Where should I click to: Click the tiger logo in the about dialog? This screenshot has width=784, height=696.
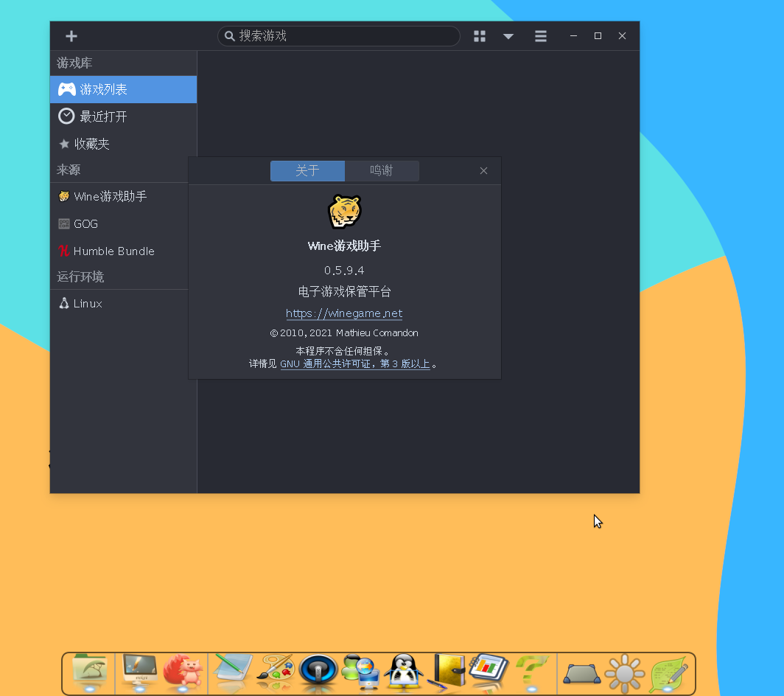coord(345,212)
